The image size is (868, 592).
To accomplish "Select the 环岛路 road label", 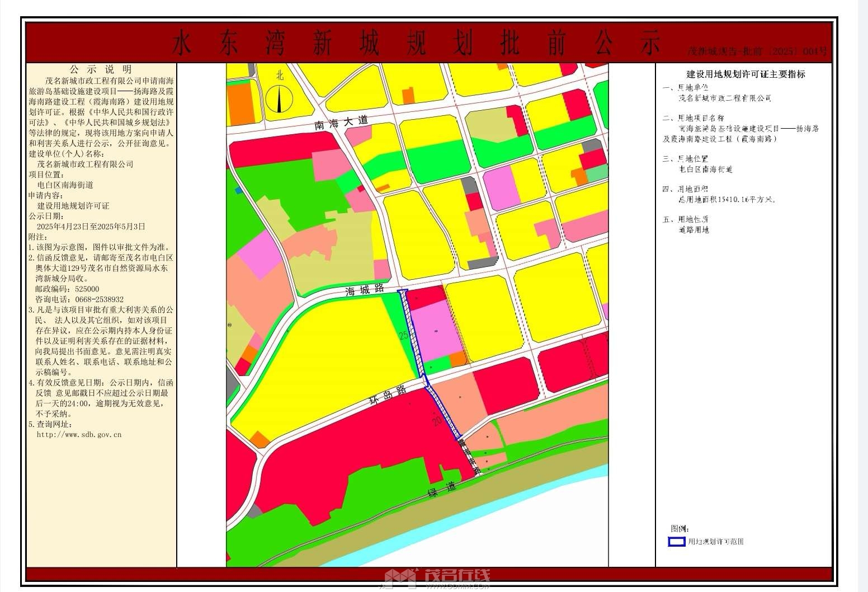I will pos(387,394).
